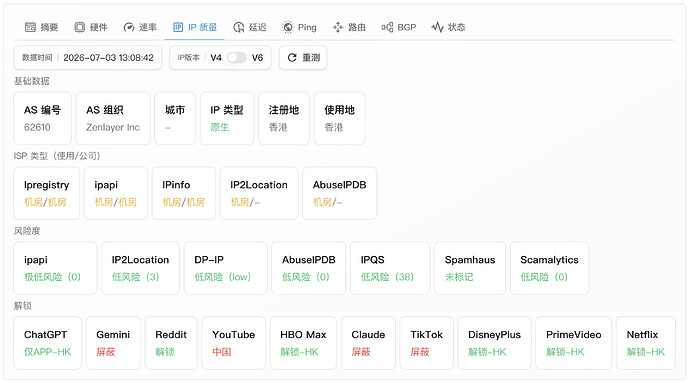Click the YouTube 中国 card
This screenshot has width=690, height=383.
(234, 343)
